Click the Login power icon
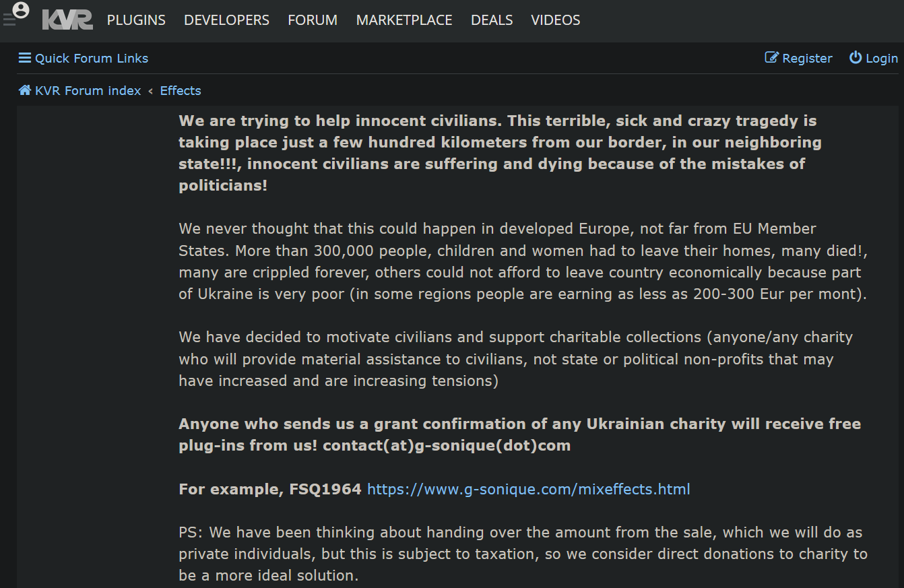The height and width of the screenshot is (588, 904). (x=855, y=58)
